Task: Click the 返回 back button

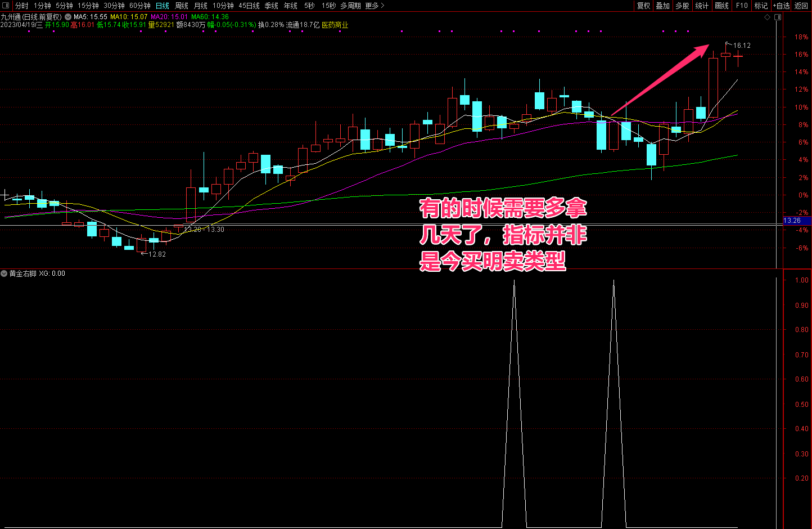Action: click(801, 6)
